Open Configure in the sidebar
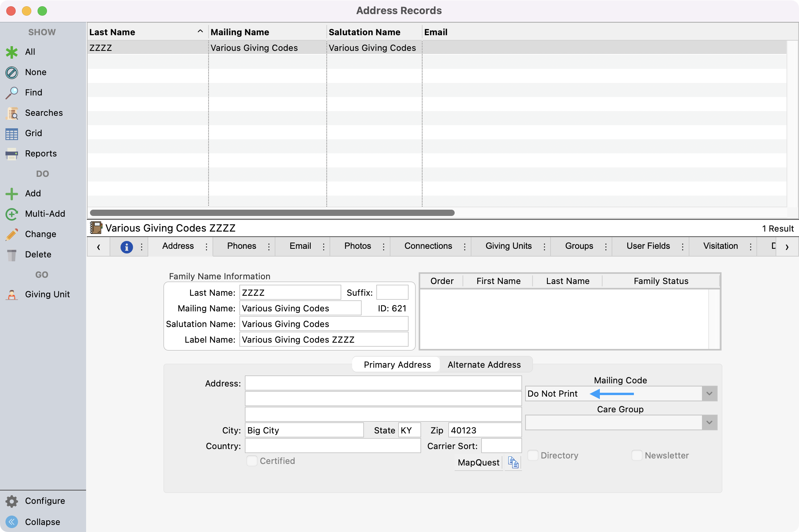 pyautogui.click(x=45, y=501)
